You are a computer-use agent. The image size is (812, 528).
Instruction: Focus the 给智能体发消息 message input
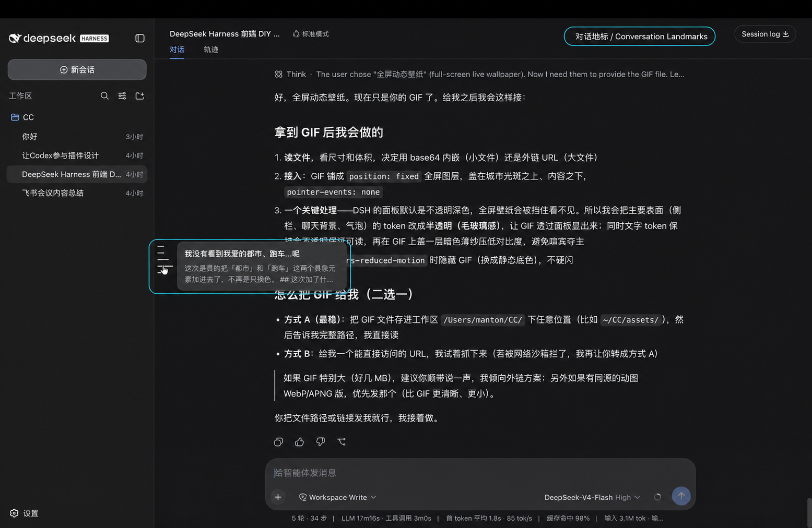coord(480,473)
